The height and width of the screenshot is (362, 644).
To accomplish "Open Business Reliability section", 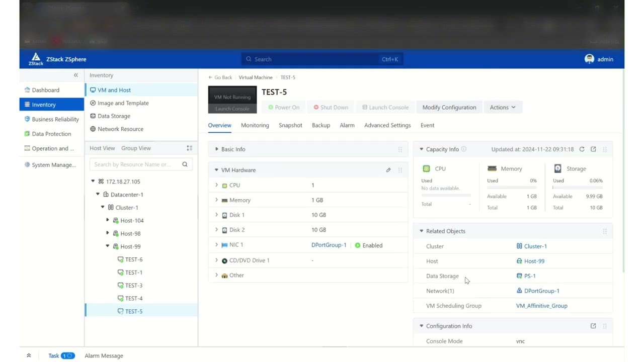I will point(52,119).
